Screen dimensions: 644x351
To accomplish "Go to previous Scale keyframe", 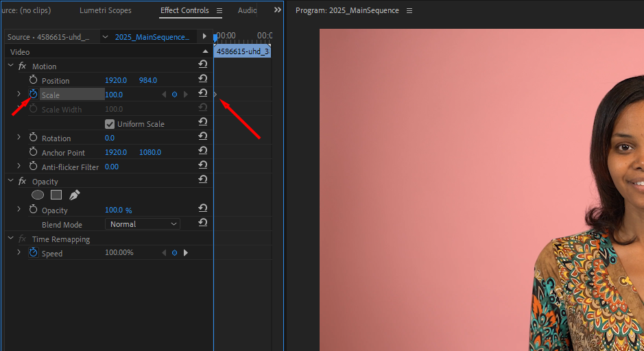I will pos(165,95).
